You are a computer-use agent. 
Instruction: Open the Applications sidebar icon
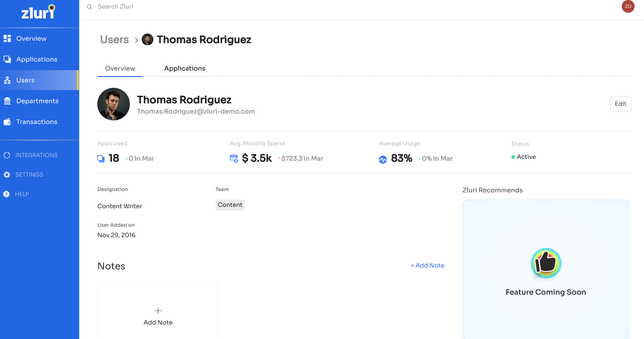point(7,59)
